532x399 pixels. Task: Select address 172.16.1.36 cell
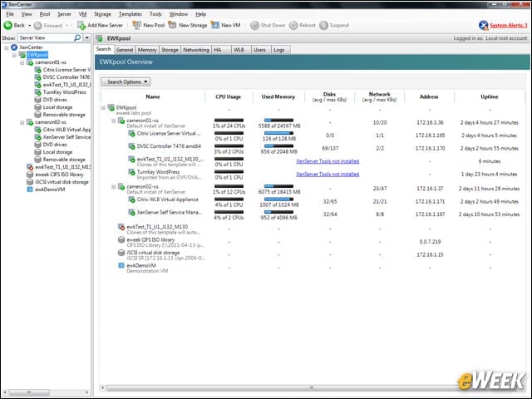430,122
